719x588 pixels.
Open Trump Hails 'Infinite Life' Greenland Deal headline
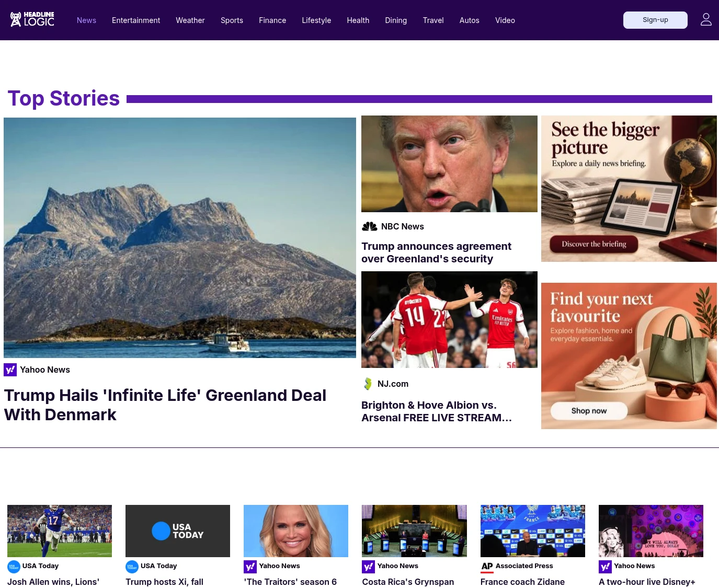165,405
